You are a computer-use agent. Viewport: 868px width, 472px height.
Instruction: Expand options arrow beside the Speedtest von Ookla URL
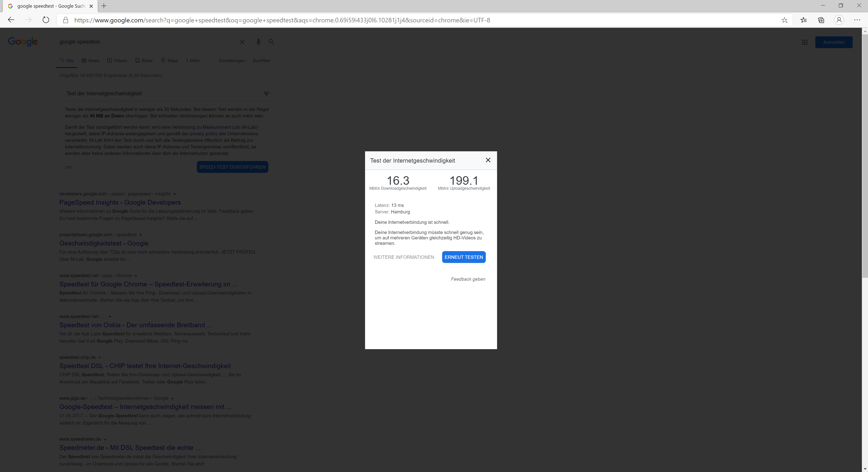[x=110, y=317]
